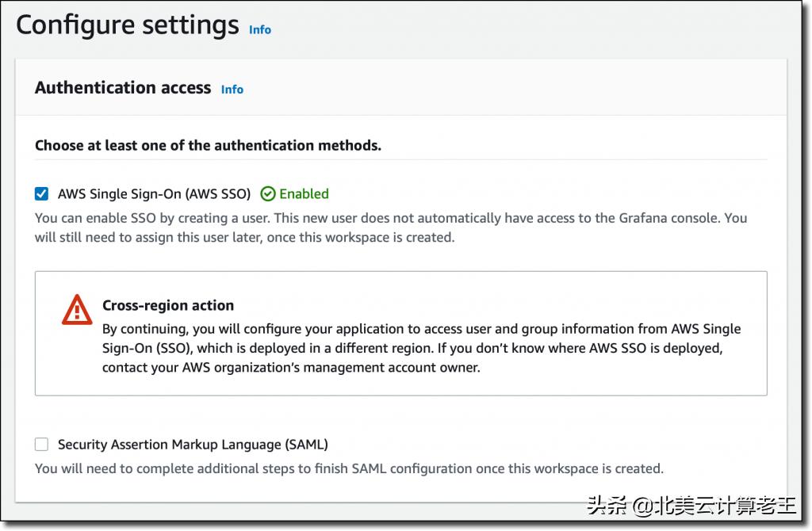812x531 pixels.
Task: Uncheck the AWS Single Sign-On checkbox
Action: [x=42, y=193]
